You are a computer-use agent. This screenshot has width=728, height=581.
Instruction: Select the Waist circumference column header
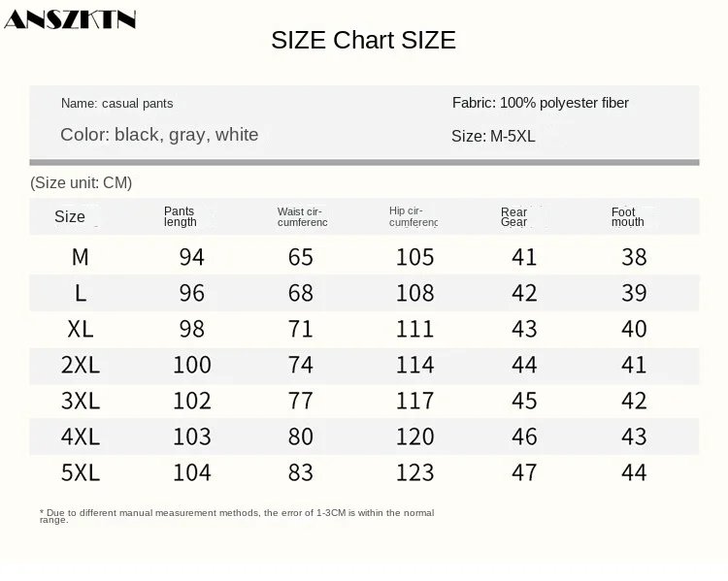(x=302, y=216)
